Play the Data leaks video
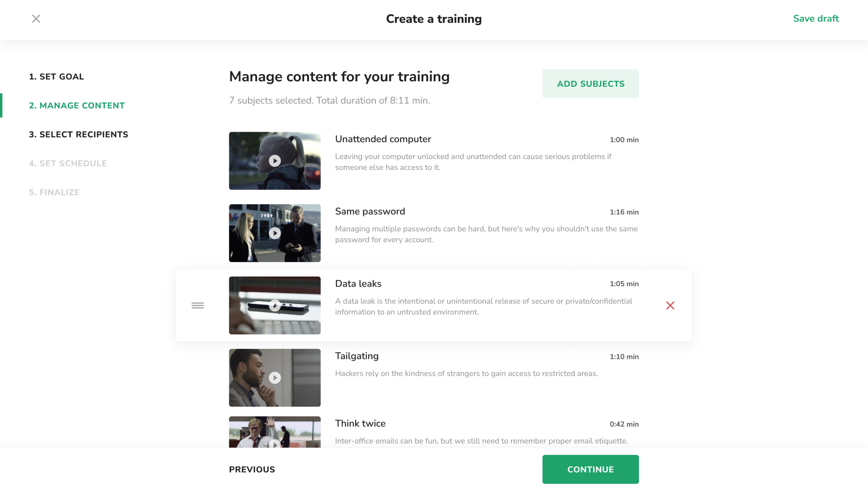Image resolution: width=868 pixels, height=488 pixels. (274, 306)
